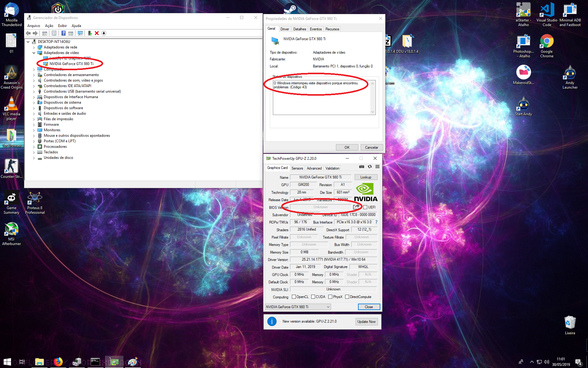Toggle the DirectCompute checkbox
Screen dimensions: 588x368
347,297
